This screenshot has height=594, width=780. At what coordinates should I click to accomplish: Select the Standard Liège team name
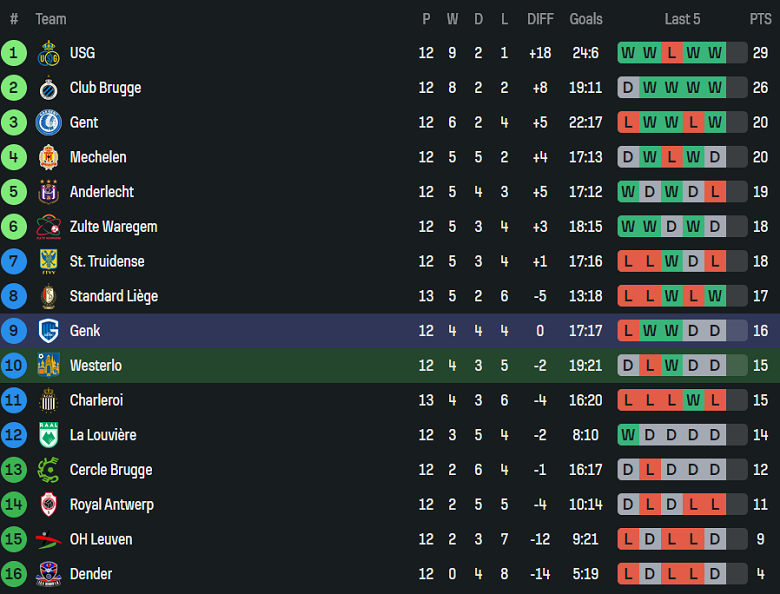click(113, 296)
